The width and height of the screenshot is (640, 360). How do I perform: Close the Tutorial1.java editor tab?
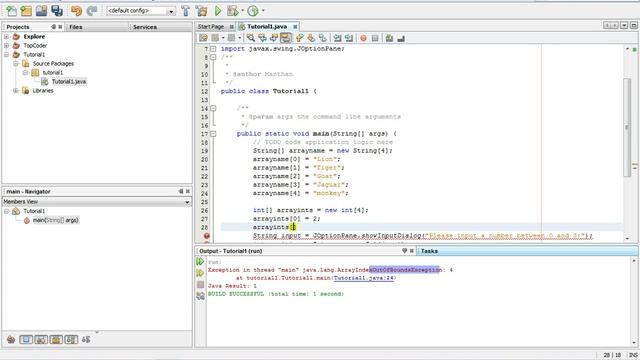[295, 27]
